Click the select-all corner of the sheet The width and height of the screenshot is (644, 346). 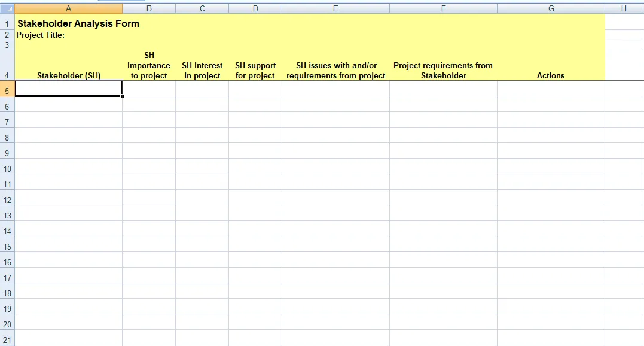tap(7, 8)
